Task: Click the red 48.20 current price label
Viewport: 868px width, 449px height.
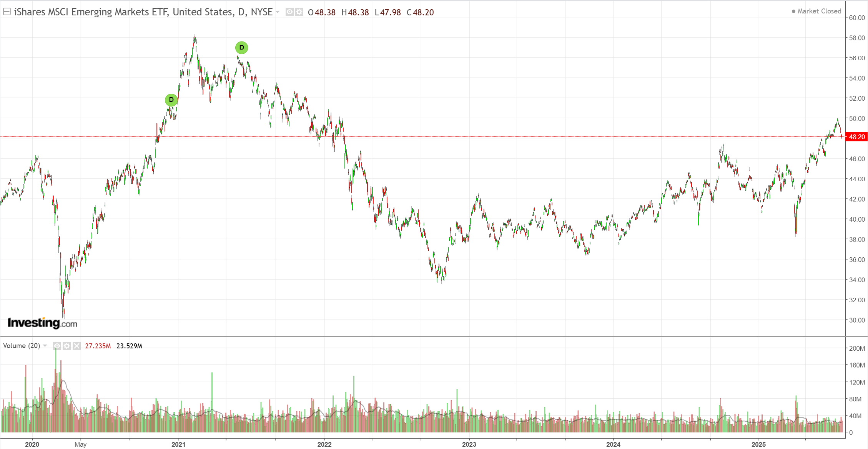Action: click(856, 137)
